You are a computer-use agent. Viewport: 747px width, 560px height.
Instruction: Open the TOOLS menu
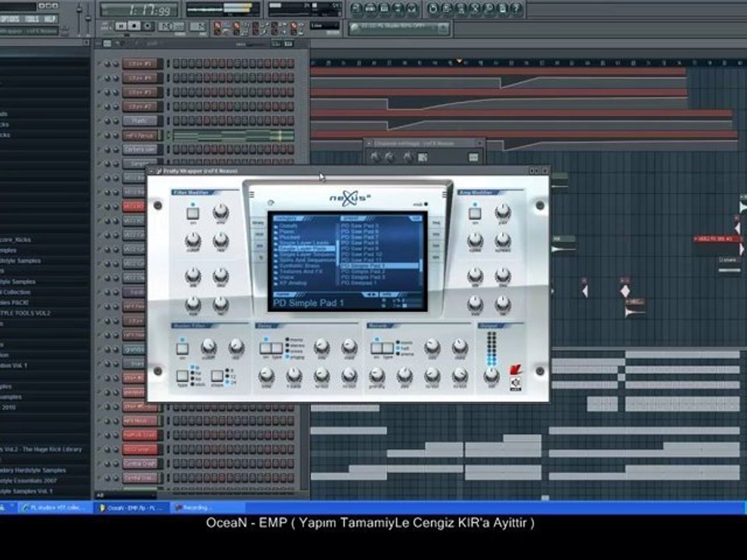tap(32, 19)
